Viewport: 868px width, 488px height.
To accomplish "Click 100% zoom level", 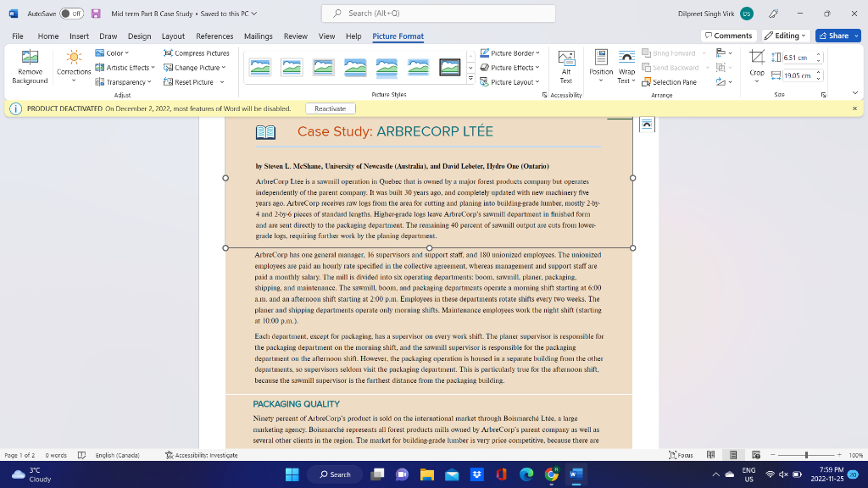I will coord(856,455).
